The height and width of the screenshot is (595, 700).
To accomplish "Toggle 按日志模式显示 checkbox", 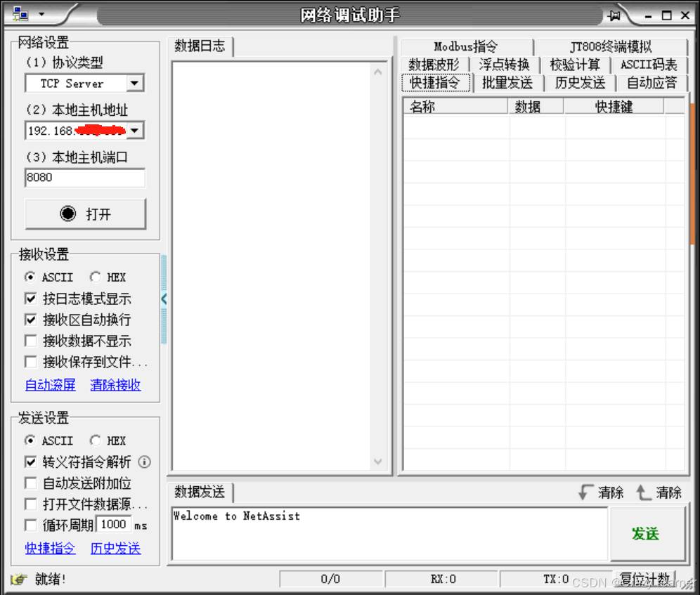I will click(x=30, y=298).
